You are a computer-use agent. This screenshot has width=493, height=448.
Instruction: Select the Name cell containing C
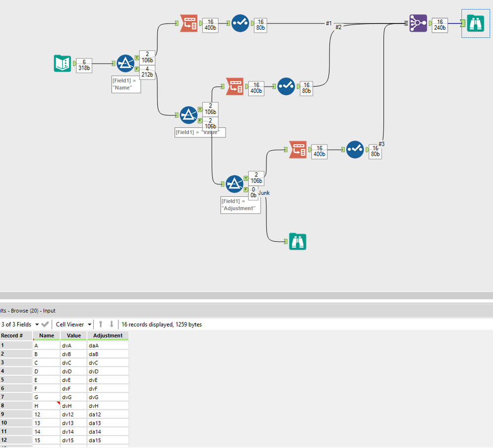point(46,363)
